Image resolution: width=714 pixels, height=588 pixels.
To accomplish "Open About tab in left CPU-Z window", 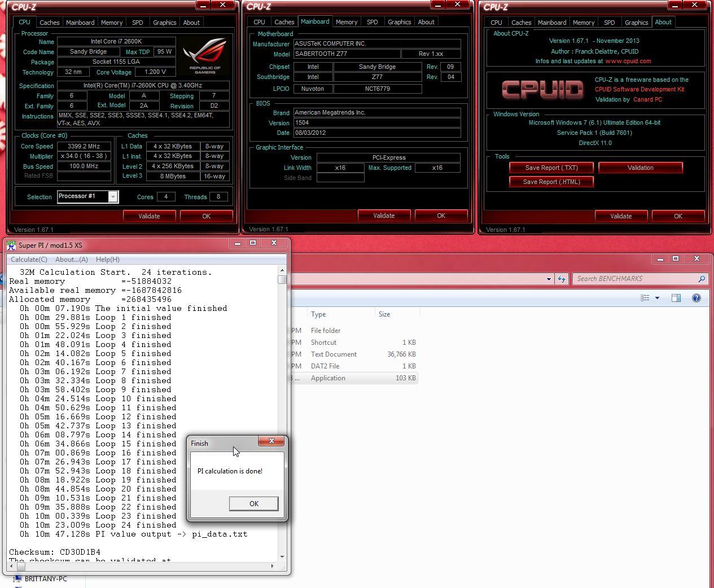I will (x=191, y=23).
